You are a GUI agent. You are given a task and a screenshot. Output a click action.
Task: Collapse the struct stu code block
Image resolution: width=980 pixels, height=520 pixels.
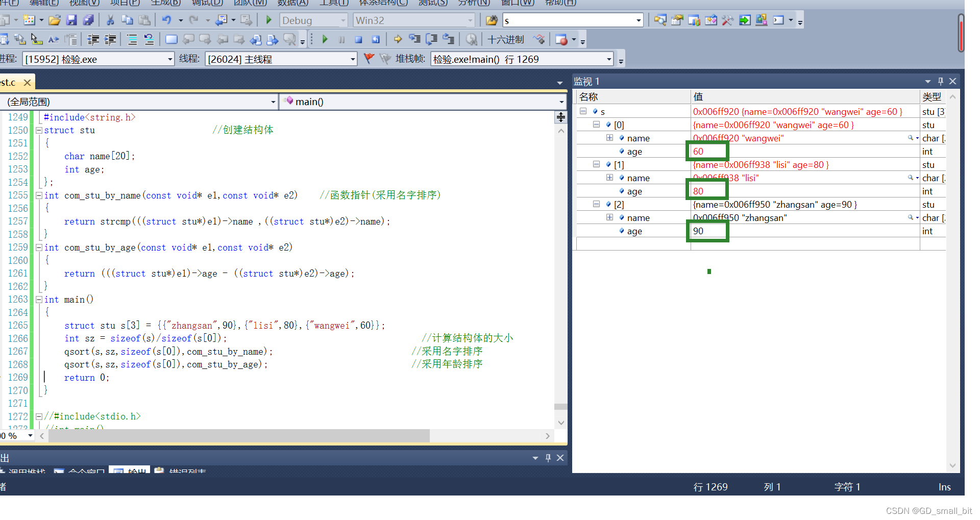39,130
